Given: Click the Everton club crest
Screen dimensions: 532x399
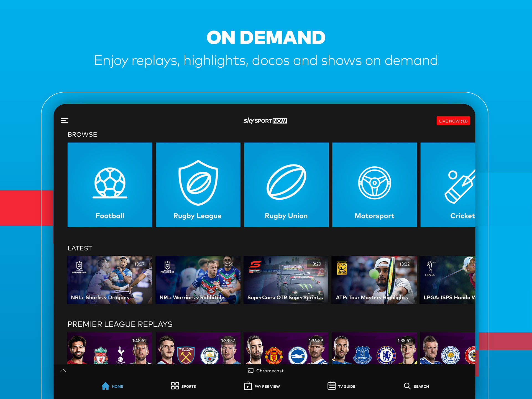Looking at the screenshot, I should coord(362,355).
